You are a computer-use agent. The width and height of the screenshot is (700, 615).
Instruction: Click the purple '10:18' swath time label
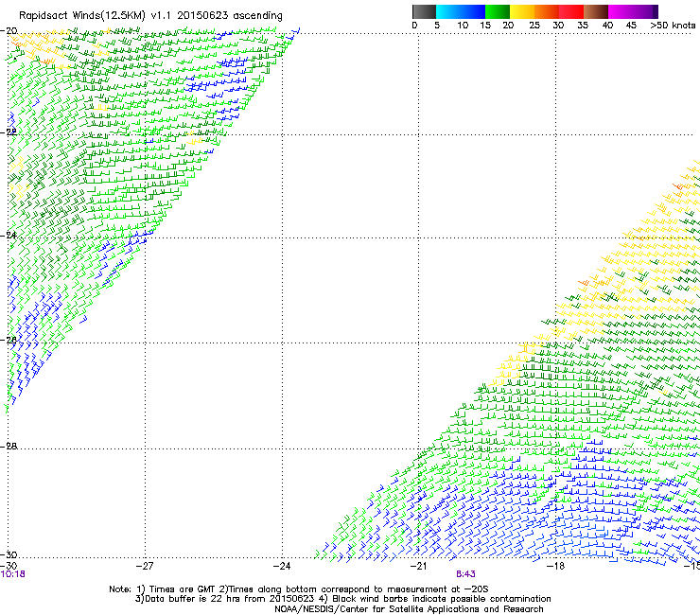13,574
